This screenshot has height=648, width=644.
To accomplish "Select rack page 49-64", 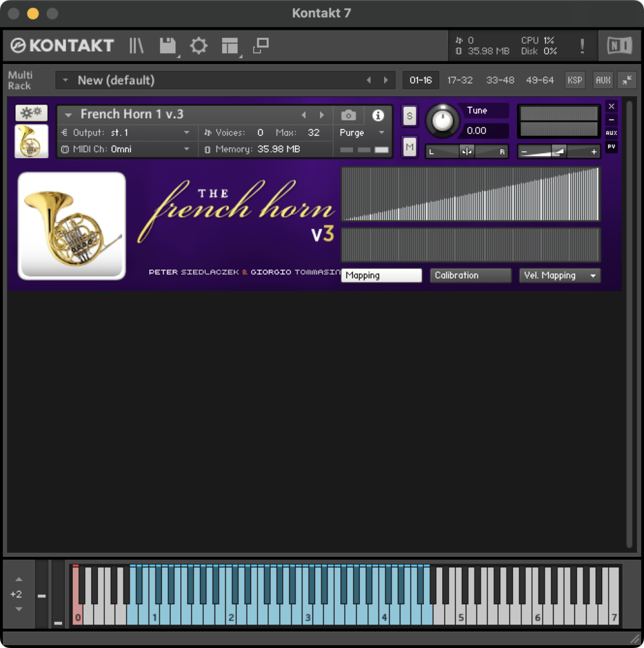I will 540,80.
